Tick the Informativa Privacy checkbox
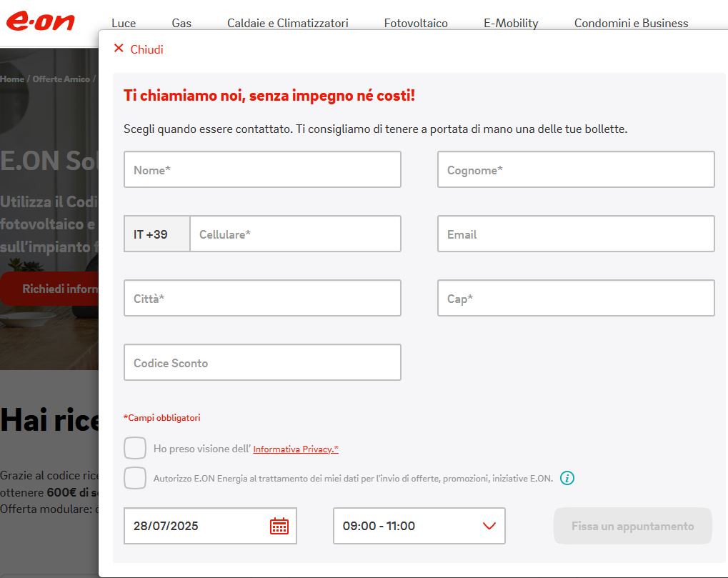 (135, 448)
